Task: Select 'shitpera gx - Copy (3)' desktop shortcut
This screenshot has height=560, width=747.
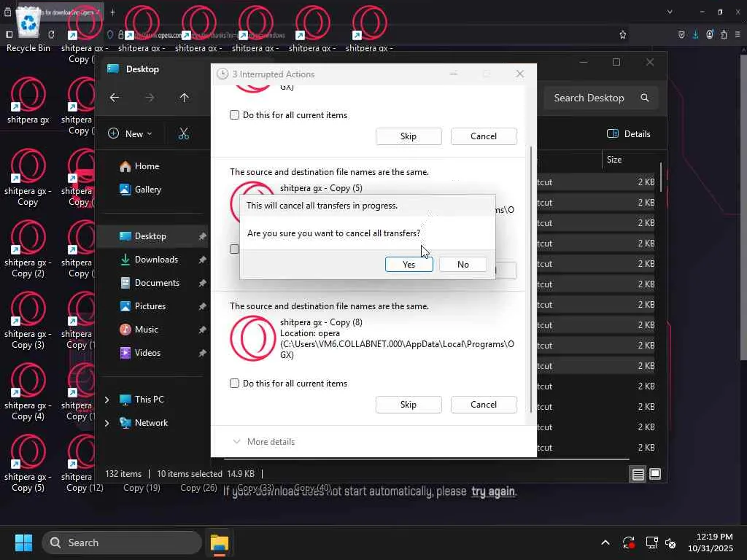Action: point(28,321)
